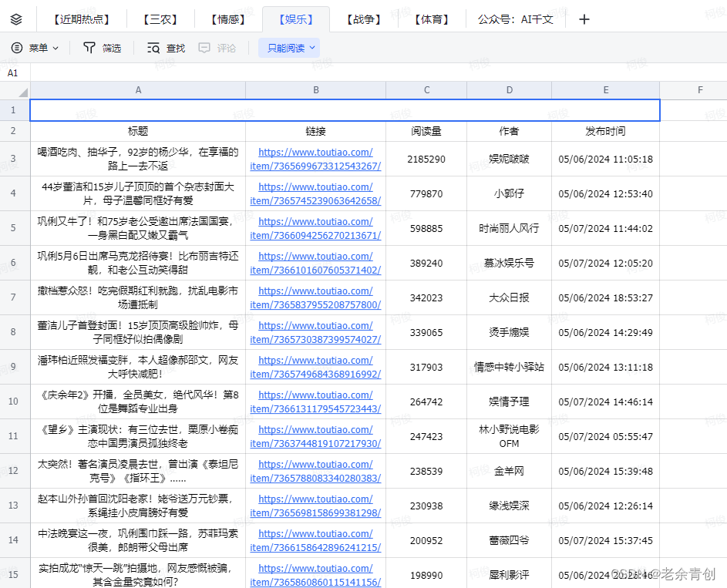Open toutiao link ending 7365788083340280383
The width and height of the screenshot is (727, 588).
pos(316,471)
